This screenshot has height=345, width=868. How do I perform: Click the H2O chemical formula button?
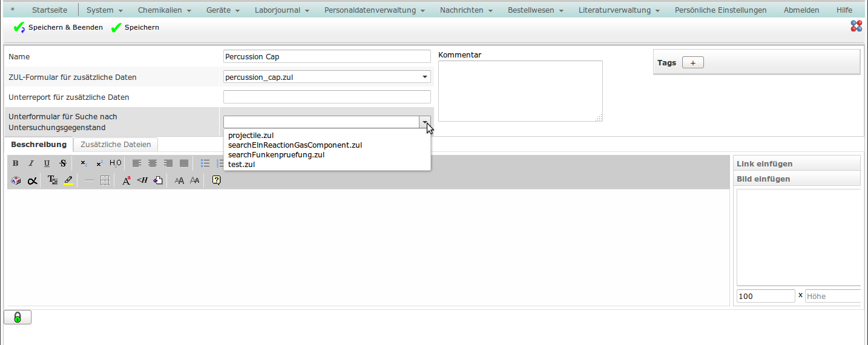116,163
